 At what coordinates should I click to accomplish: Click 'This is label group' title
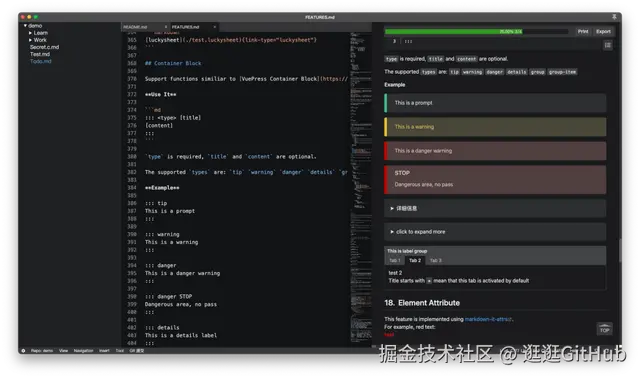pyautogui.click(x=407, y=251)
